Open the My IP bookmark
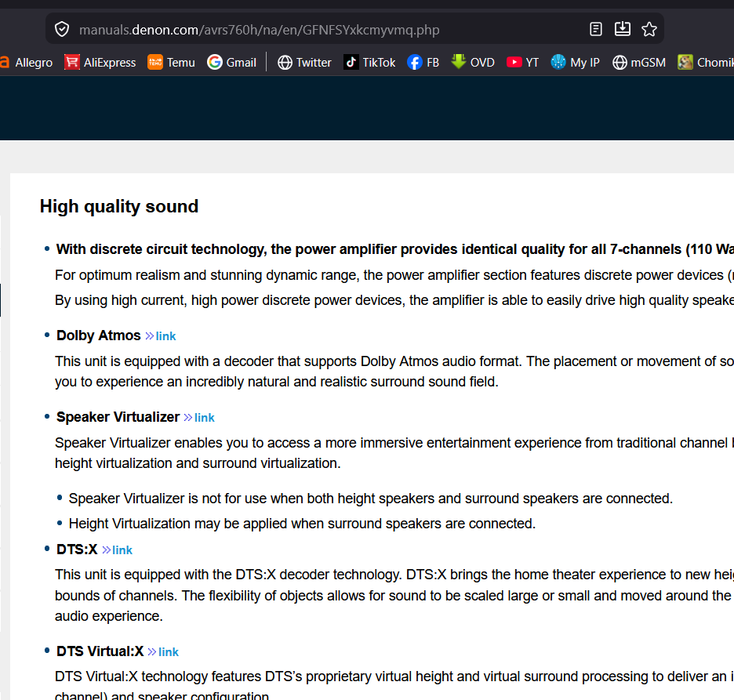The width and height of the screenshot is (734, 700). click(x=575, y=63)
